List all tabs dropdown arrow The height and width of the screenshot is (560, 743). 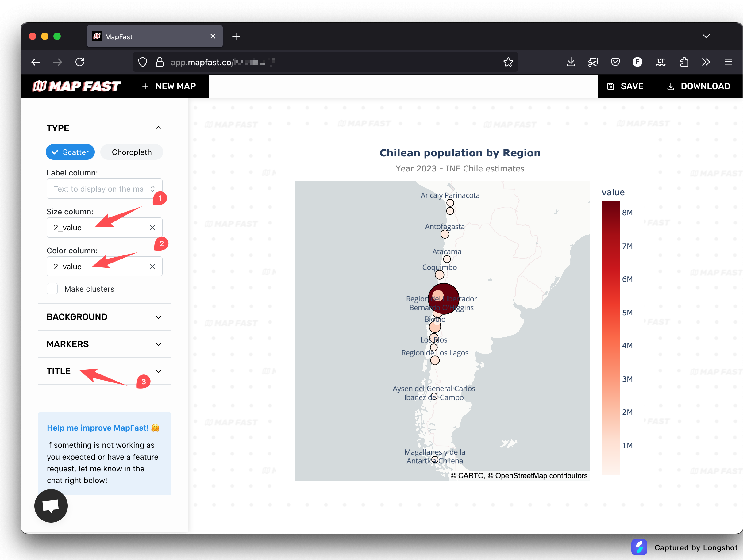(x=706, y=36)
